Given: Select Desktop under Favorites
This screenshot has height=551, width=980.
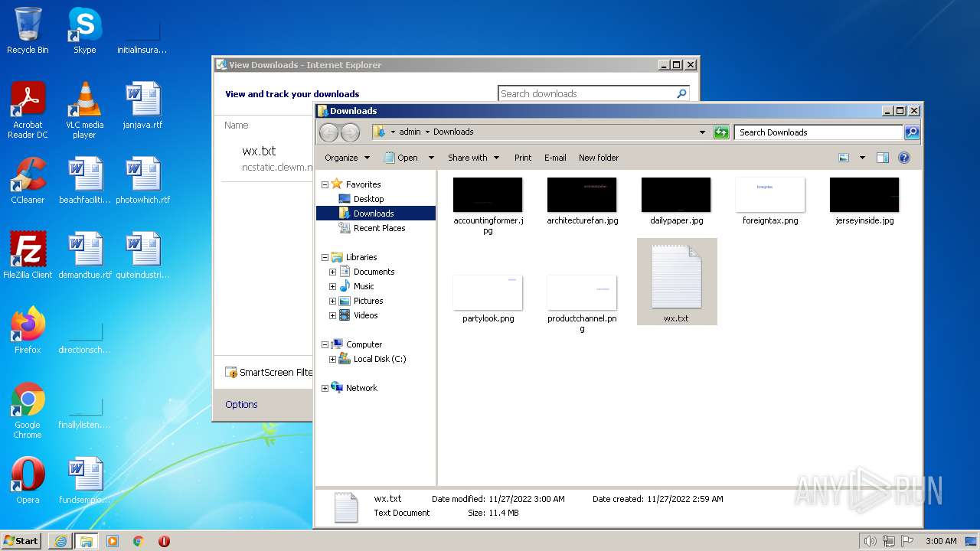Looking at the screenshot, I should click(368, 199).
